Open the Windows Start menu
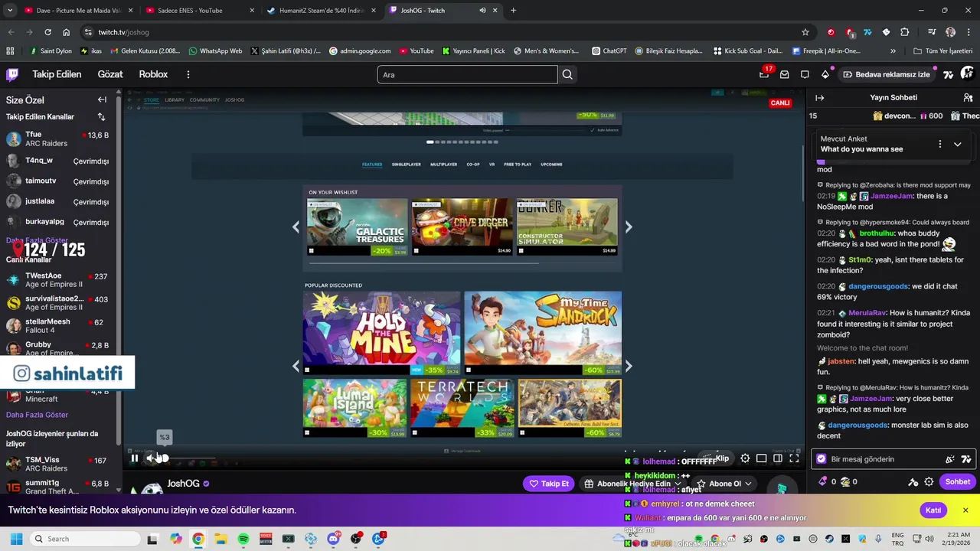980x551 pixels. coord(16,539)
